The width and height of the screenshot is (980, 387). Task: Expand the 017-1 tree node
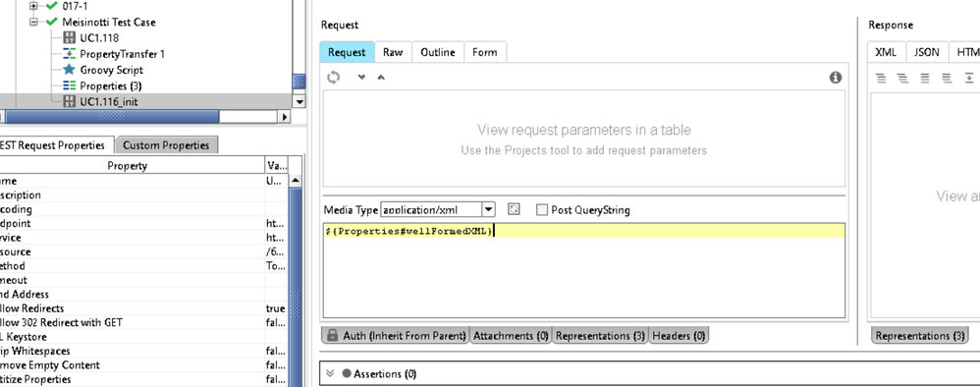point(33,6)
